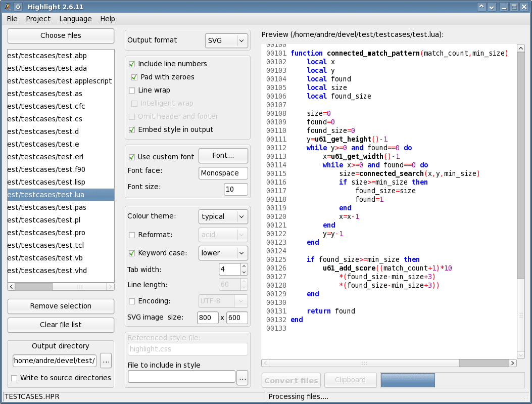This screenshot has height=404, width=532.
Task: Select test.vhd in file list
Action: [x=61, y=271]
